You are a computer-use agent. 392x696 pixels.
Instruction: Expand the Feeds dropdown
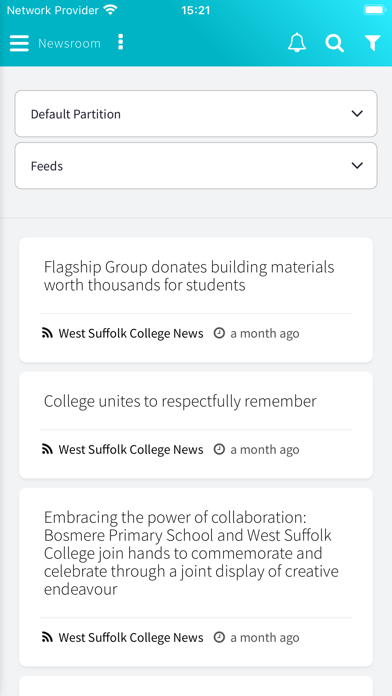pyautogui.click(x=196, y=166)
